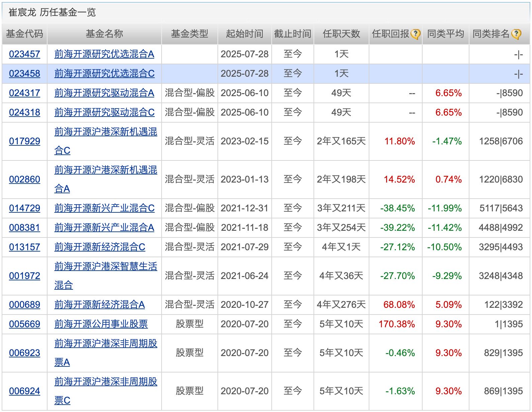The width and height of the screenshot is (532, 412).
Task: Select the 170.38% return value
Action: tap(396, 324)
